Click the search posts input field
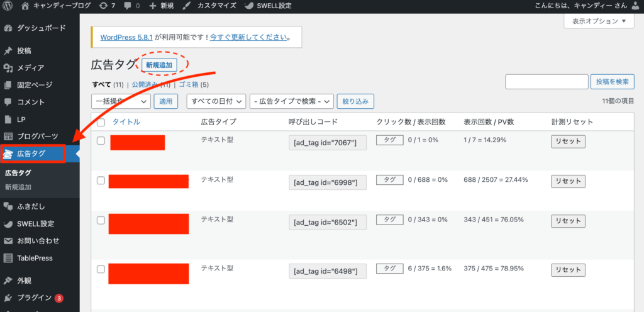644x312 pixels. tap(547, 82)
